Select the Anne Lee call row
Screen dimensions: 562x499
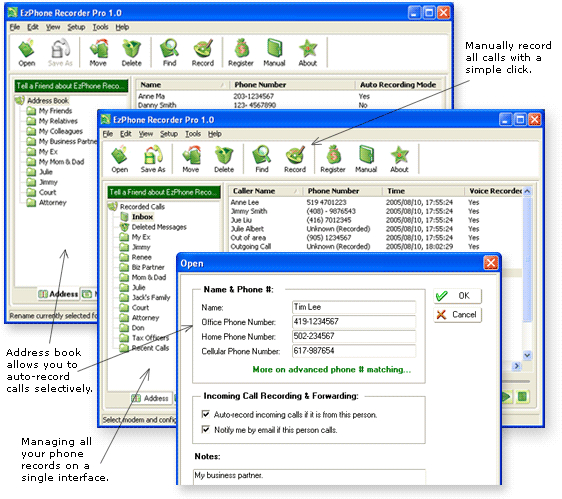376,203
